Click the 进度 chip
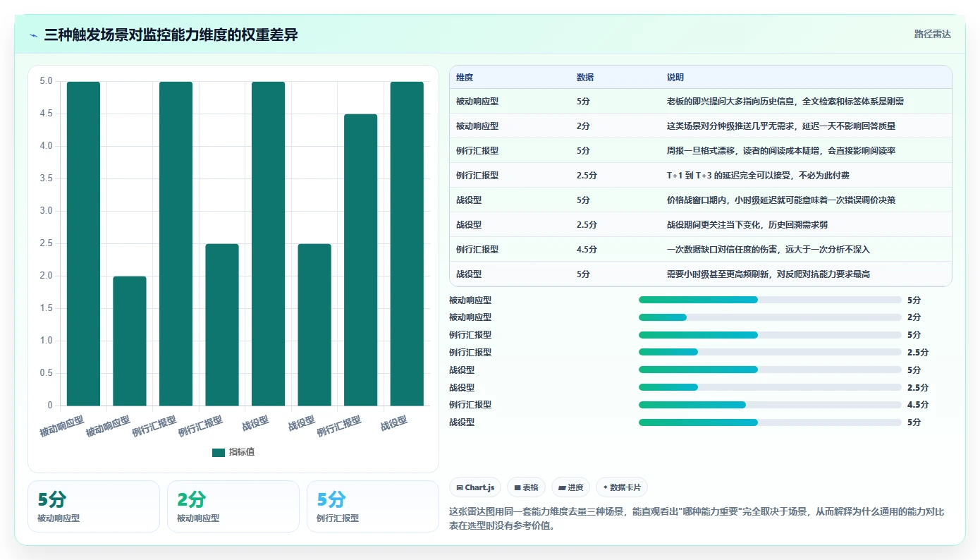This screenshot has width=980, height=560. click(571, 487)
